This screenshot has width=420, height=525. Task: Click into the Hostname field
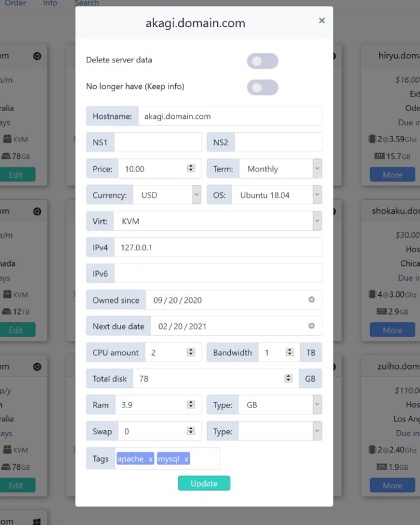(229, 116)
